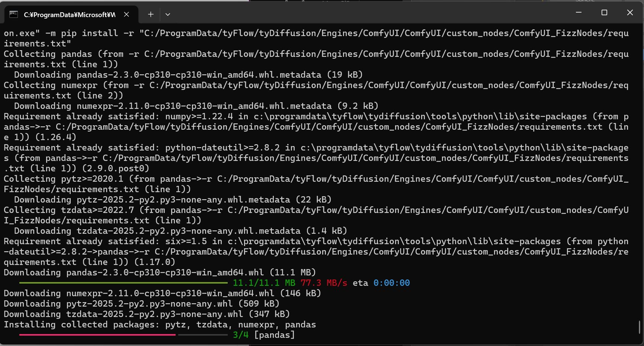The image size is (644, 346).
Task: Click the numexpr whl.metadata (9.2 kB) line
Action: click(x=196, y=106)
